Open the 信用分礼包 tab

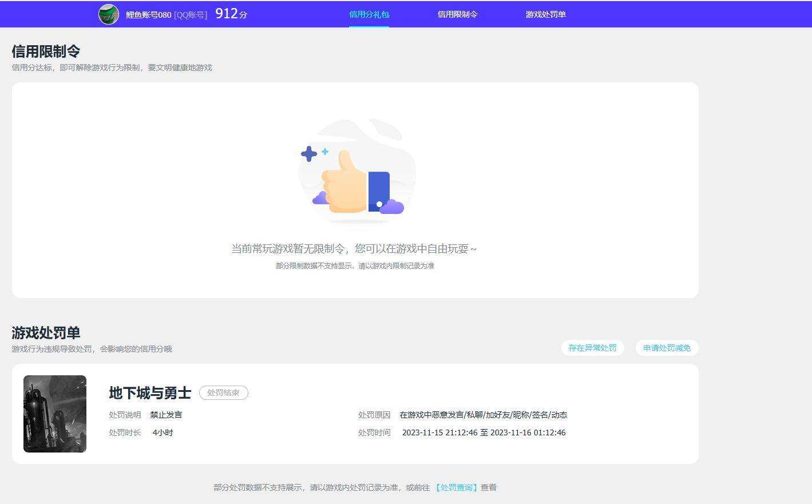click(x=369, y=14)
